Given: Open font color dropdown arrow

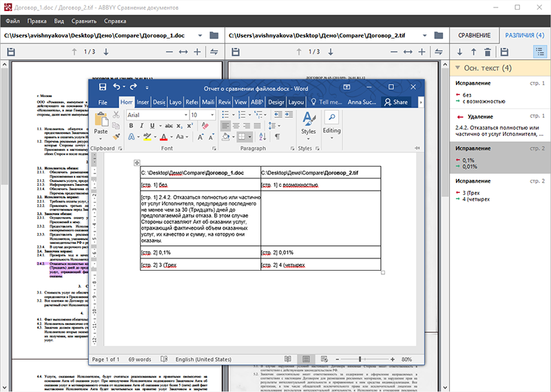Looking at the screenshot, I should pyautogui.click(x=171, y=137).
